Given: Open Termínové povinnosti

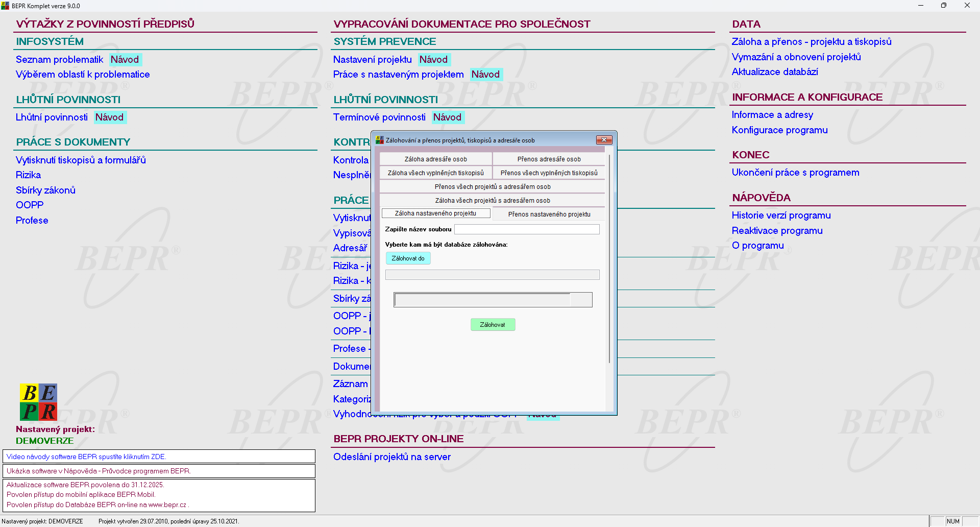Looking at the screenshot, I should click(379, 117).
